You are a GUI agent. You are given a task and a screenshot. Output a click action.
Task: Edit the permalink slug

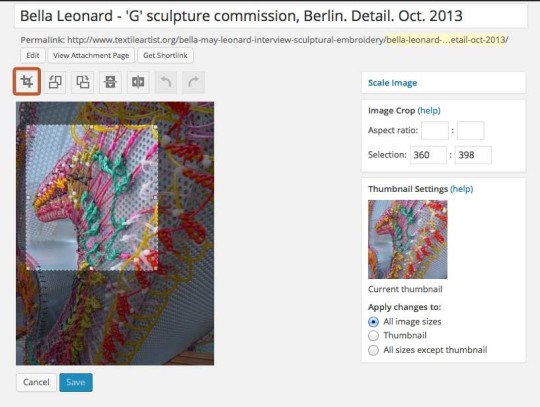click(33, 55)
